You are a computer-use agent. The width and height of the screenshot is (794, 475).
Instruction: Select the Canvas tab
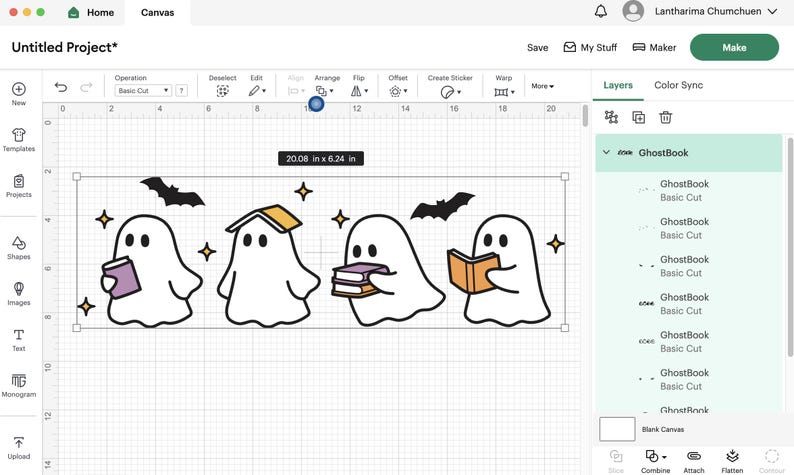click(x=157, y=13)
